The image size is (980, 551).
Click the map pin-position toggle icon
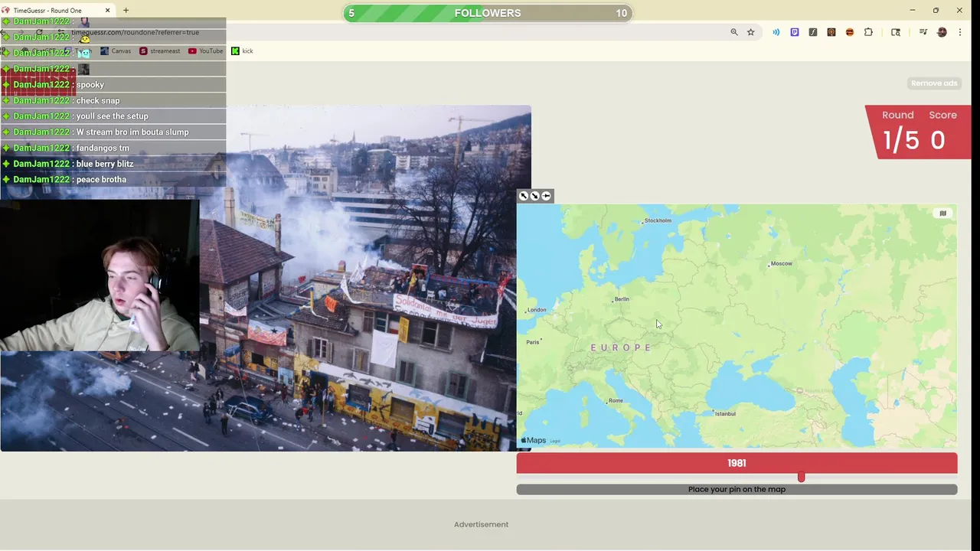(546, 196)
